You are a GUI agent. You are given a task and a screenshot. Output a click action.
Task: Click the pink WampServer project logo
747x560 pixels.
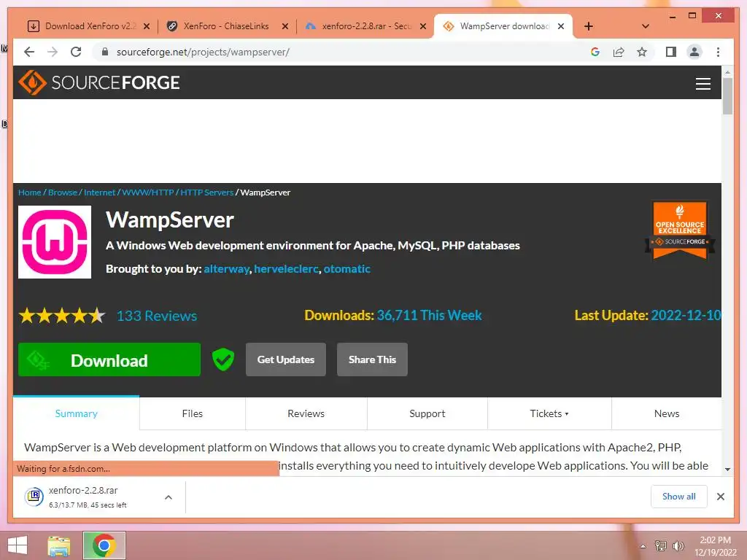pos(55,242)
